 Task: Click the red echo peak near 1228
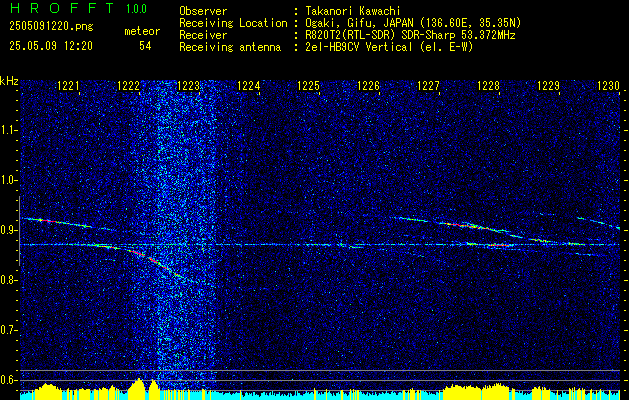click(499, 245)
